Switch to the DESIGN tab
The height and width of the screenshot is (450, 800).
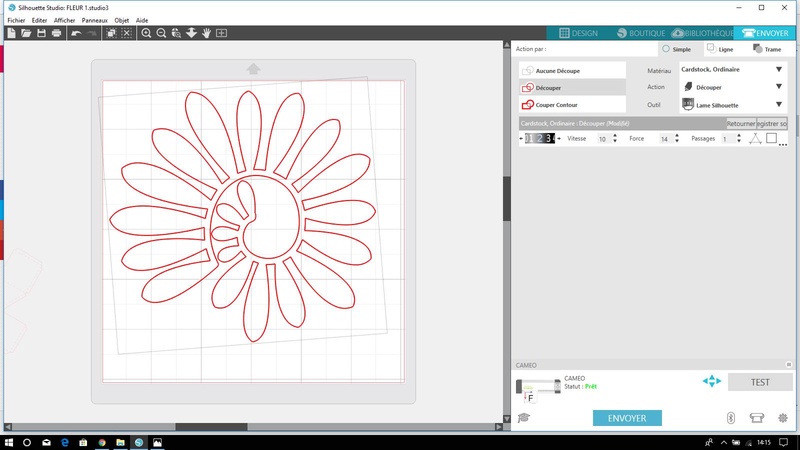click(578, 33)
